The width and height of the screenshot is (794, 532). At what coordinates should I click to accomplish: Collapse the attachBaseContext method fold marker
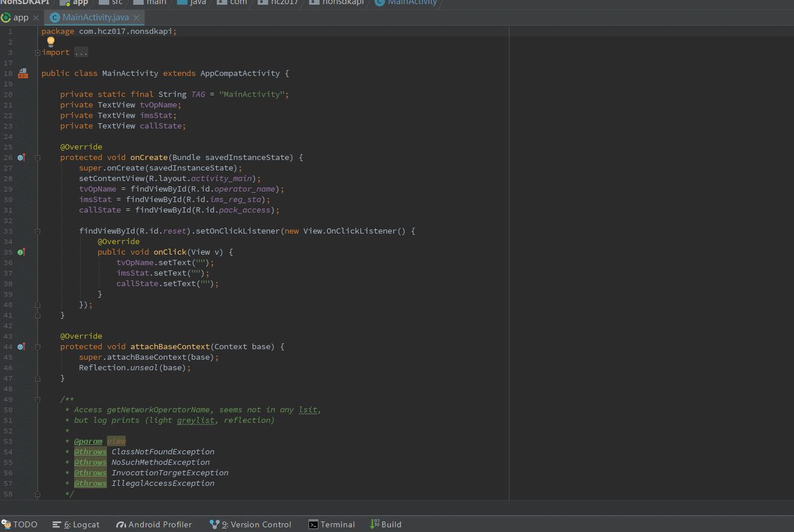click(37, 347)
